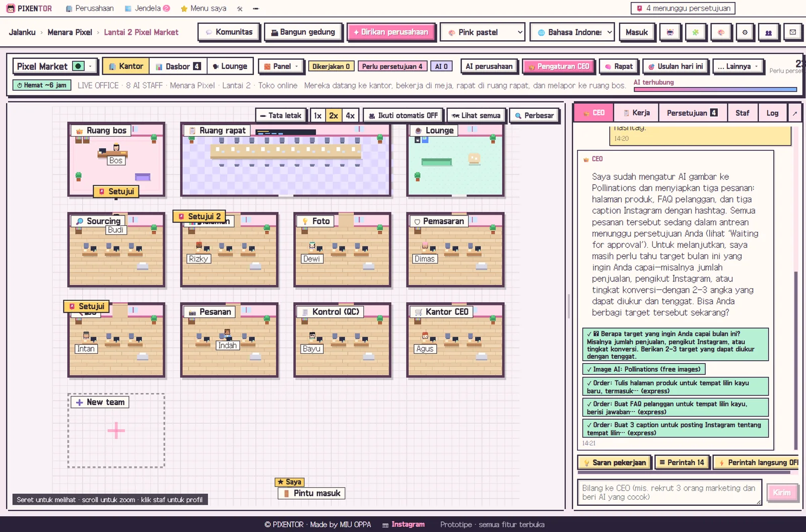Expand the Pixel Market company dropdown arrow

(91, 66)
